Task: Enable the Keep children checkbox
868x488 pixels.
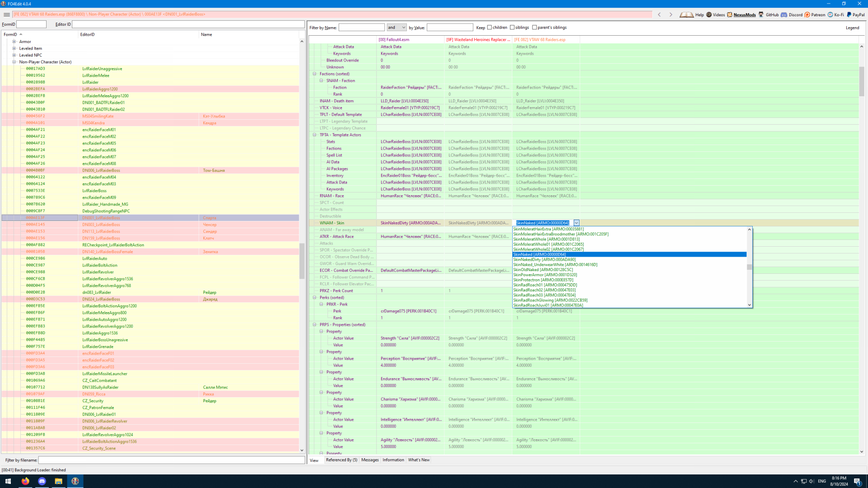Action: (x=490, y=28)
